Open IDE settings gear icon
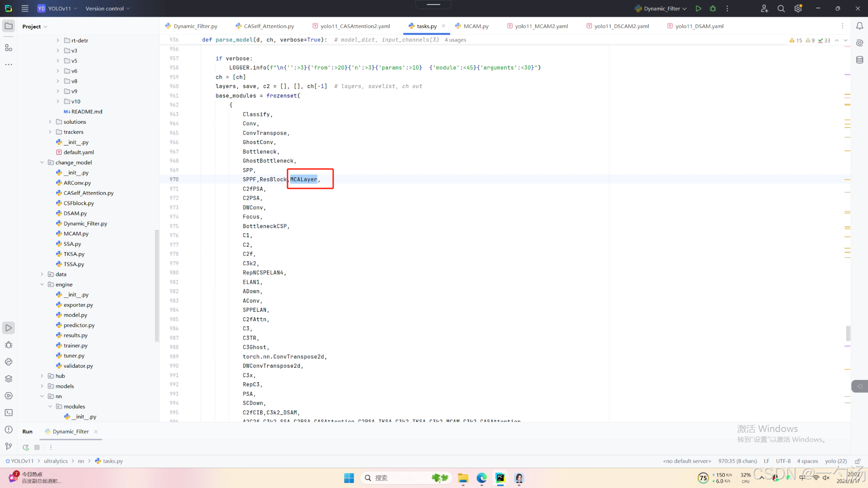Screen dimensions: 868x488 [x=798, y=9]
